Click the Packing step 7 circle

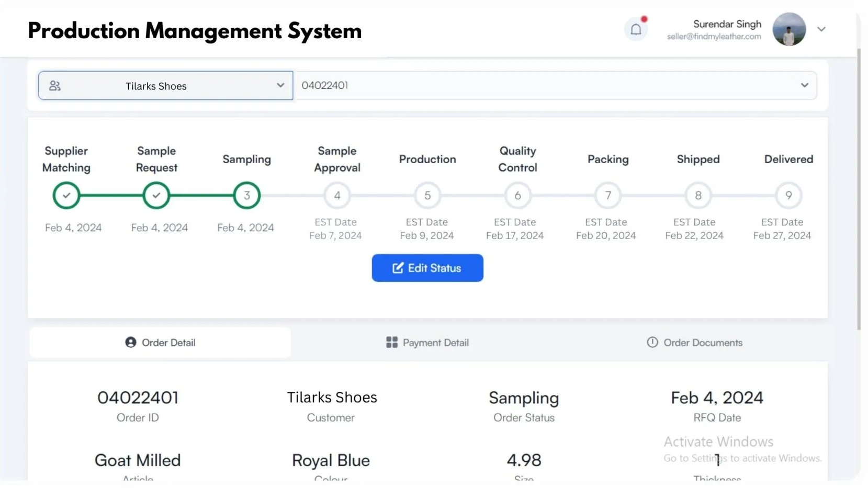tap(608, 195)
